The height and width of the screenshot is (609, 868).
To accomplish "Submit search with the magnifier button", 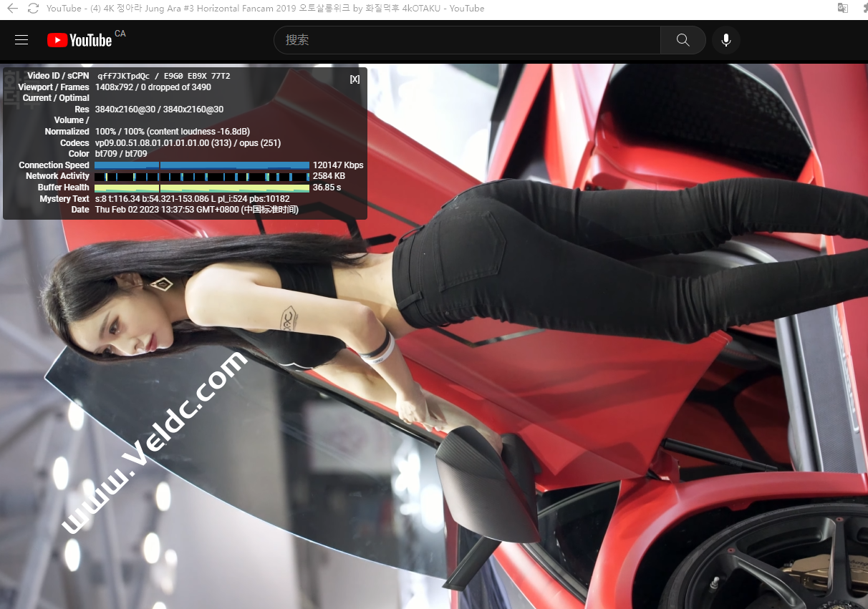I will pyautogui.click(x=683, y=40).
